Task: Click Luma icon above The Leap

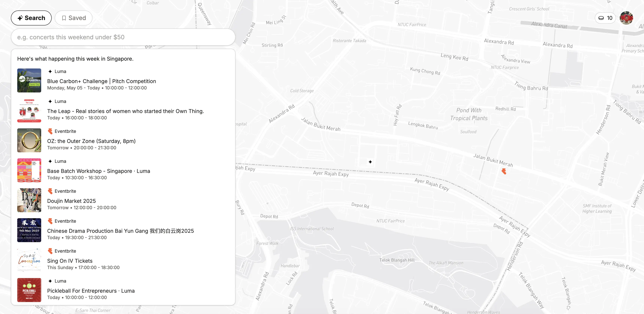Action: (50, 101)
